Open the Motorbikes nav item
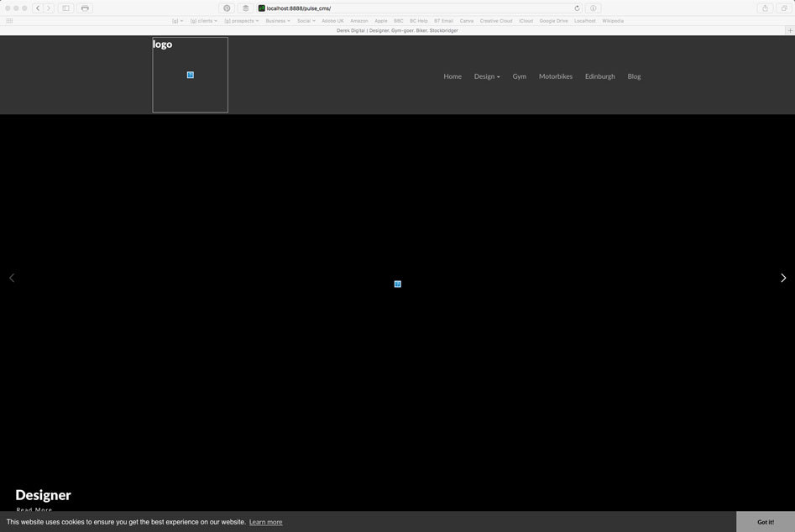Screen dimensions: 795x532 point(555,76)
